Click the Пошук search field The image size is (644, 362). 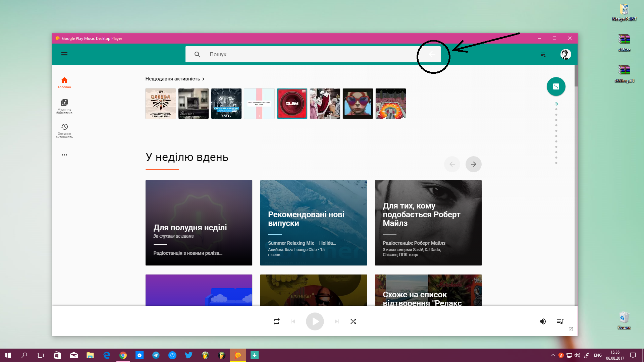click(302, 54)
